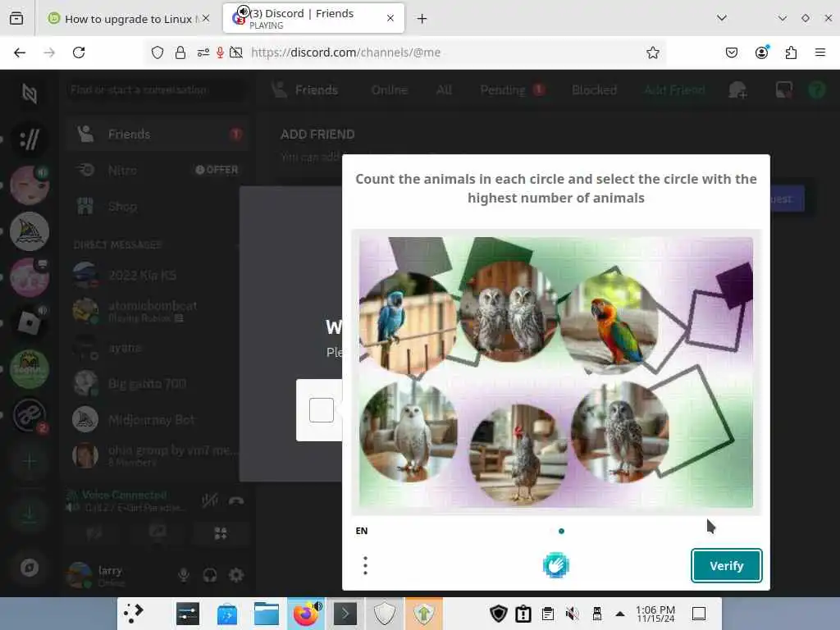Screen dimensions: 840x630
Task: Bookmark this page with the star
Action: point(652,52)
